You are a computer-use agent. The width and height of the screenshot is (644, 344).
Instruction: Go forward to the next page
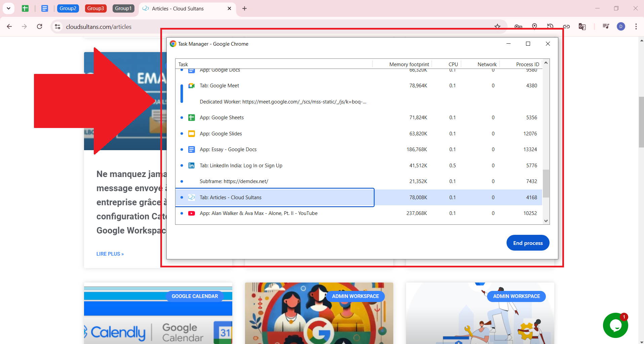pos(24,27)
